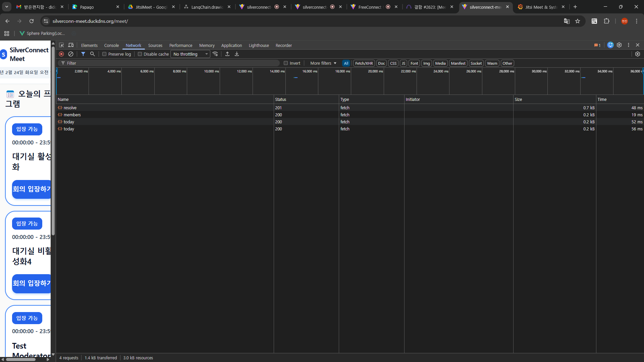The image size is (644, 362).
Task: Switch to the Console tab
Action: point(111,45)
